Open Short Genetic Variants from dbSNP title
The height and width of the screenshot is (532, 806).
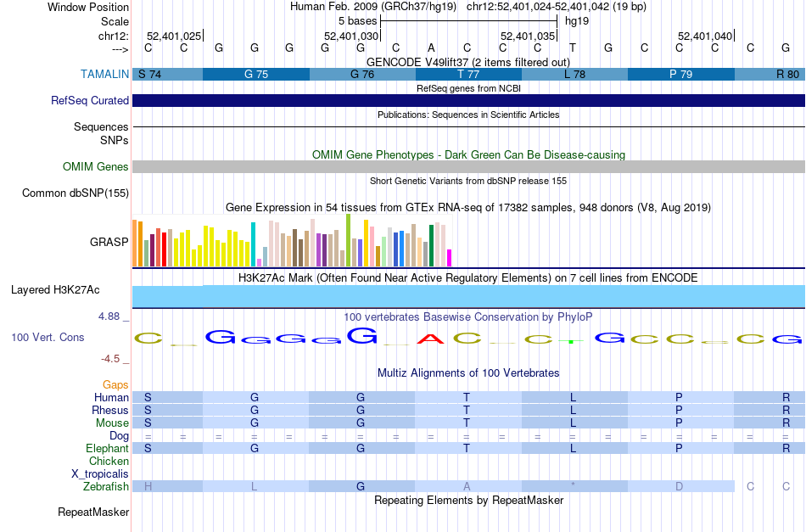coord(468,181)
